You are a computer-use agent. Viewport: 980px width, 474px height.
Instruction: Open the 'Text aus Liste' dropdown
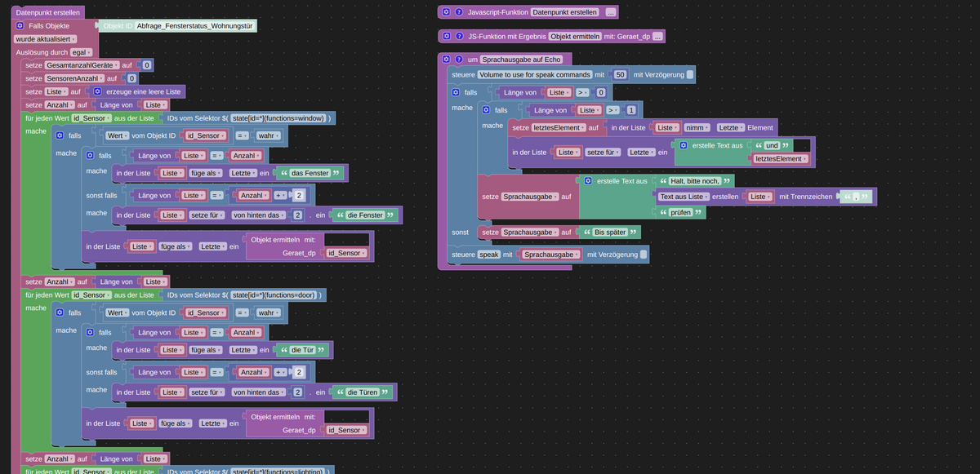[x=683, y=197]
